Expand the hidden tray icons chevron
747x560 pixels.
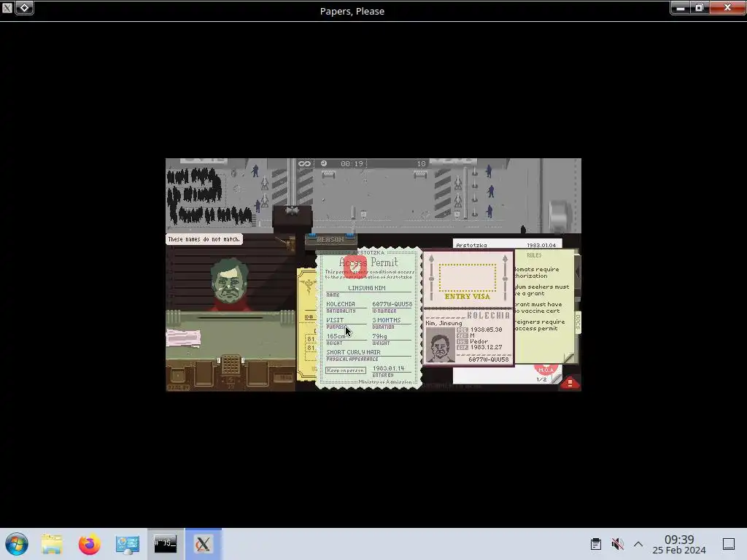[638, 544]
